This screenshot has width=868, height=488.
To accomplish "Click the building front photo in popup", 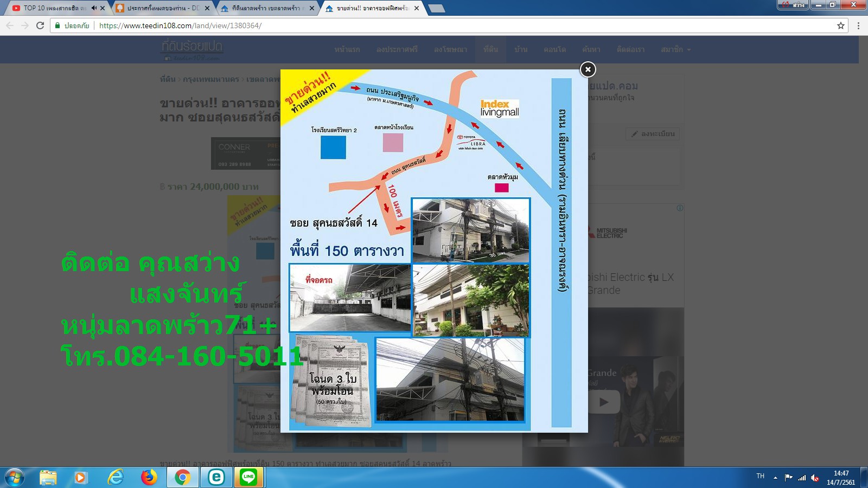I will tap(470, 230).
